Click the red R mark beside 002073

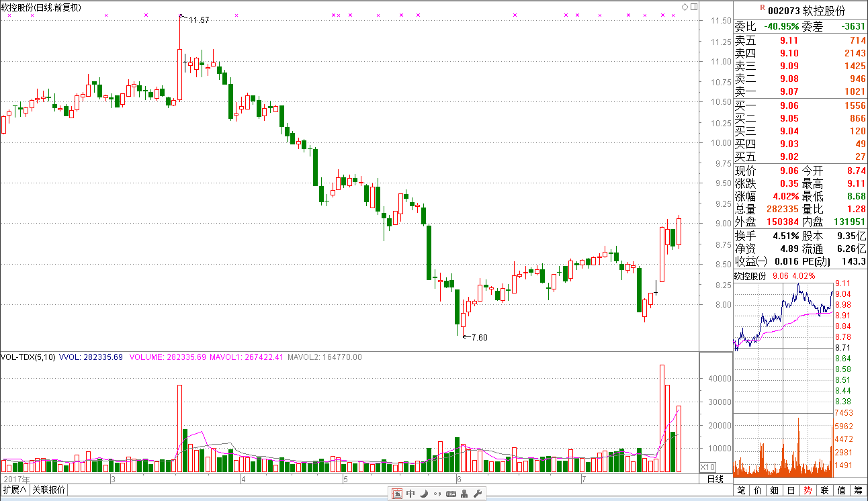coord(762,8)
